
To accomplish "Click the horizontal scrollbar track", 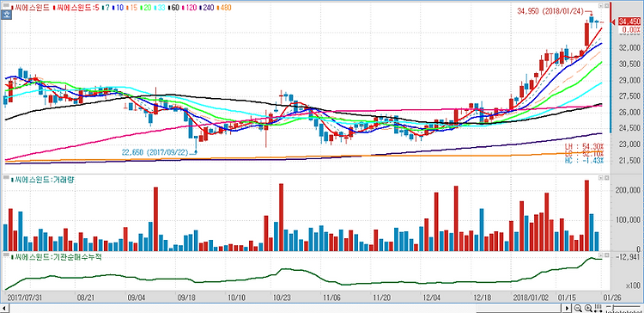I will click(x=286, y=308).
